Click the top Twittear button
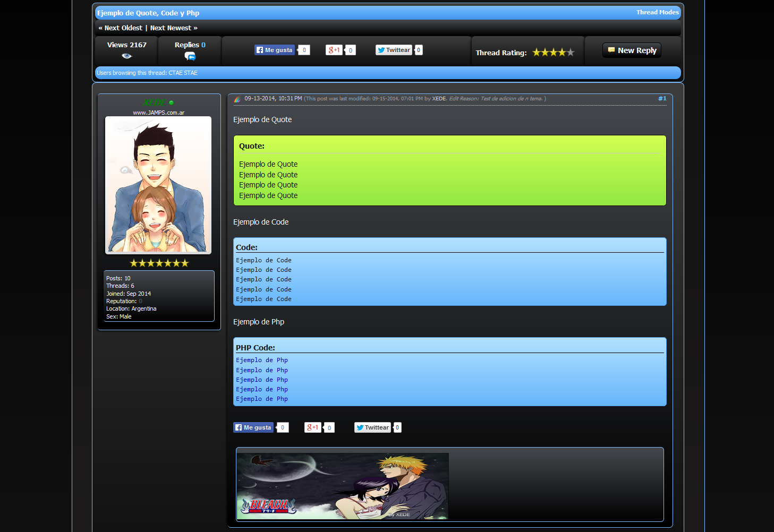 click(x=394, y=50)
